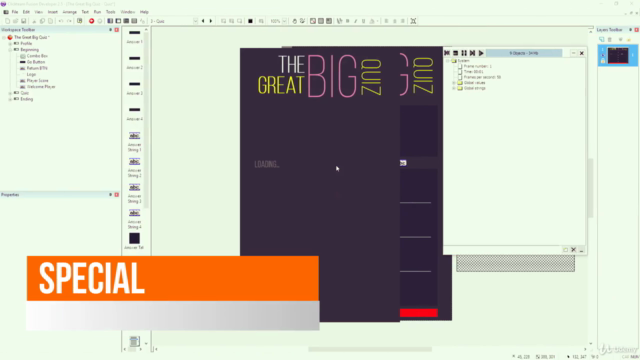Select the layer 1 thumbnail
This screenshot has width=640, height=360.
tap(618, 56)
